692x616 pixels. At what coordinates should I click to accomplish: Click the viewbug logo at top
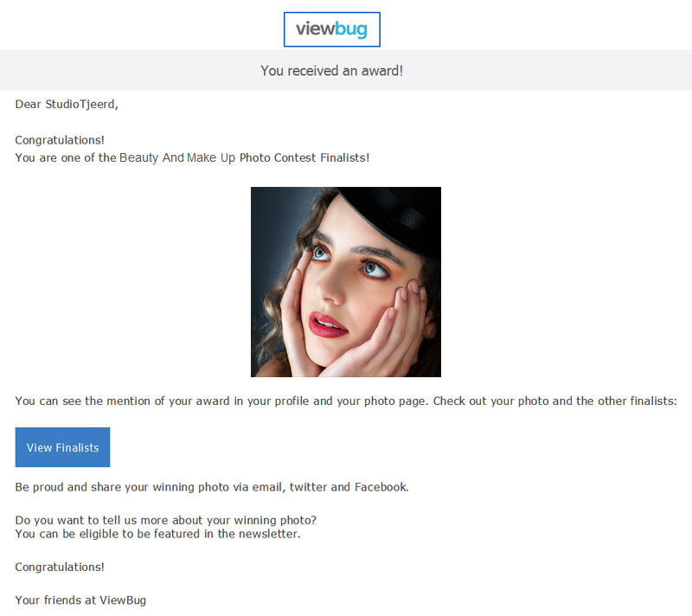(x=332, y=29)
